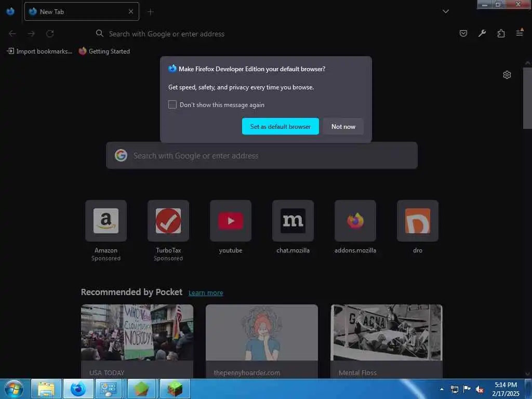Close the New Tab tab
The image size is (532, 399).
(130, 11)
